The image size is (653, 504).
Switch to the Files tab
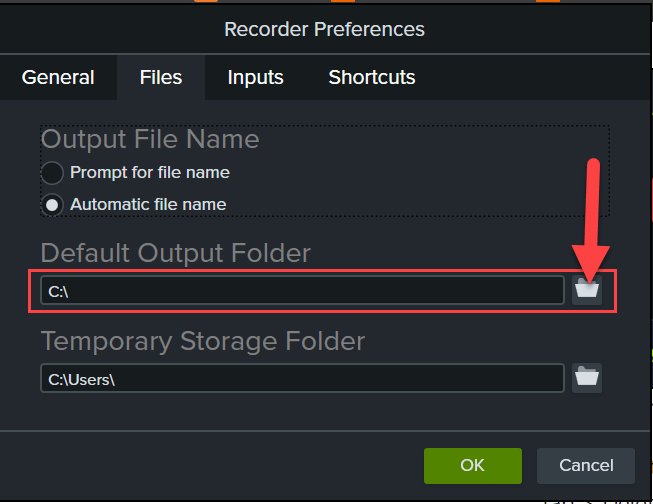(161, 77)
